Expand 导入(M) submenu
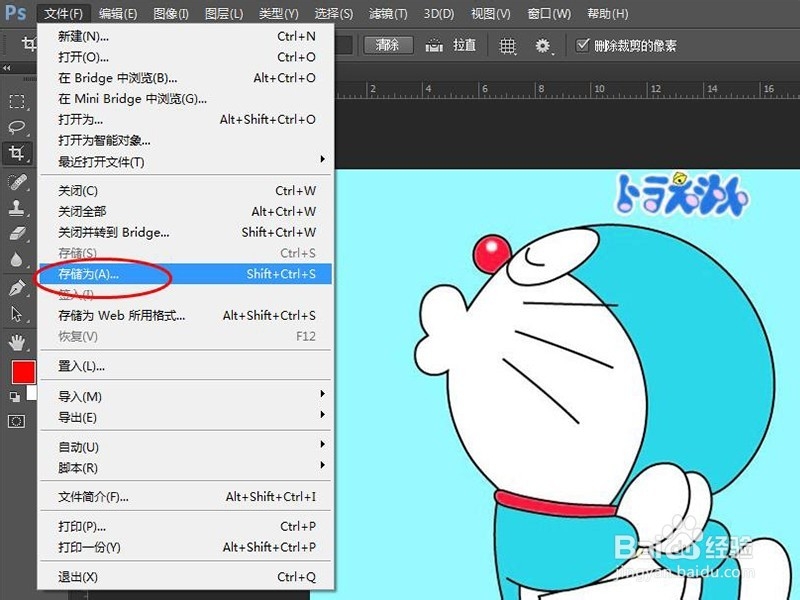This screenshot has width=800, height=600. click(x=186, y=396)
